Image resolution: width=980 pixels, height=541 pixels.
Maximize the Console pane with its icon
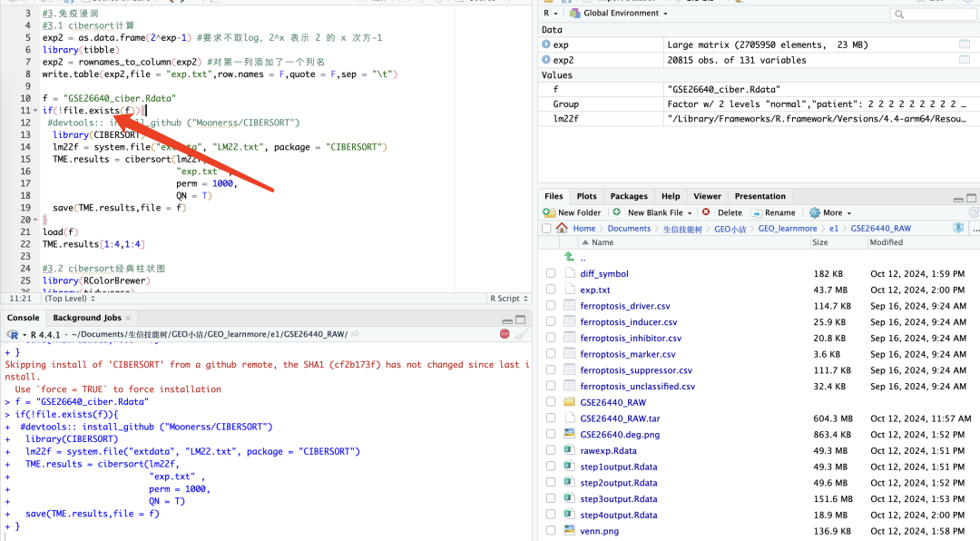pyautogui.click(x=521, y=320)
